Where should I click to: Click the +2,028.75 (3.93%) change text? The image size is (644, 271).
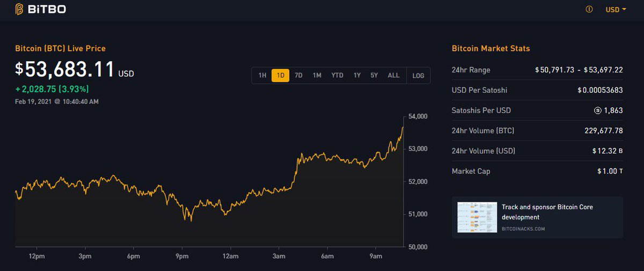(x=52, y=89)
